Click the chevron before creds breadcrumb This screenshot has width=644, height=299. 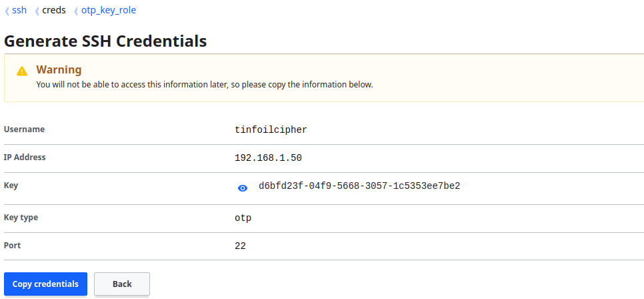[37, 11]
